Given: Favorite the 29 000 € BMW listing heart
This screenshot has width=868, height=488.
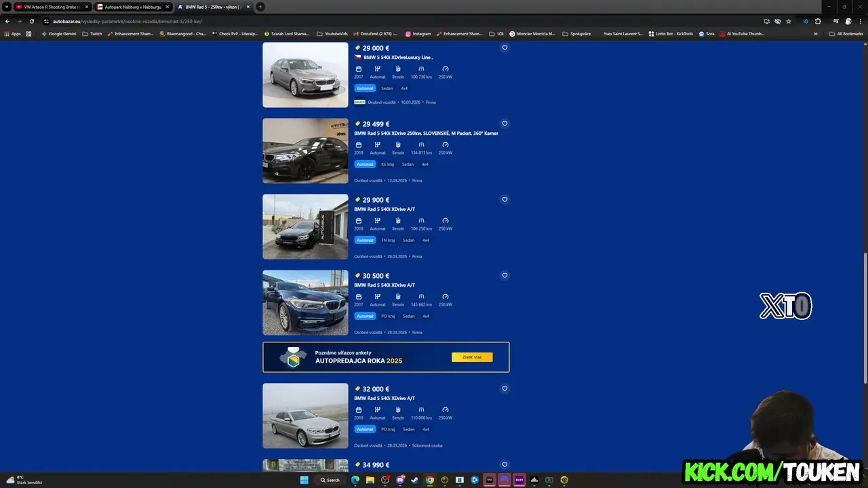Looking at the screenshot, I should coord(505,48).
